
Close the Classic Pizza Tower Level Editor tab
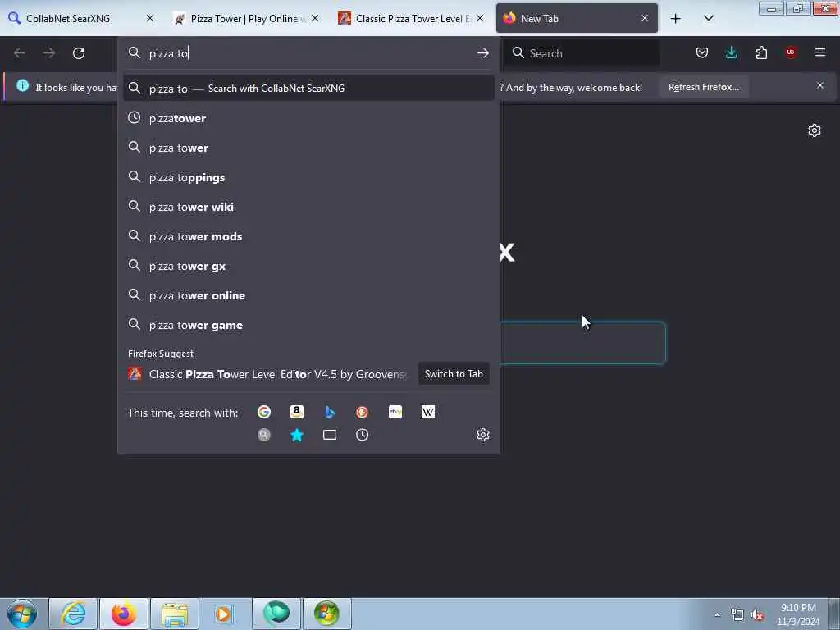[x=480, y=19]
